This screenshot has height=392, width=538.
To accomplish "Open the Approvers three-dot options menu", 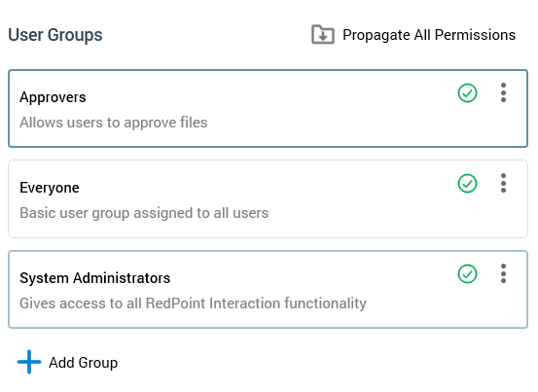I will (x=503, y=92).
